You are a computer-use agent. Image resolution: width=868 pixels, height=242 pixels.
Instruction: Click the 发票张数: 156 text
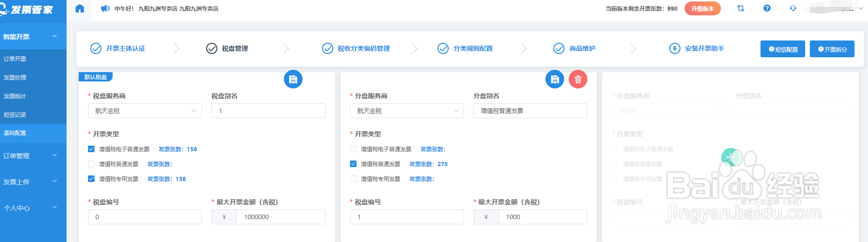[178, 149]
